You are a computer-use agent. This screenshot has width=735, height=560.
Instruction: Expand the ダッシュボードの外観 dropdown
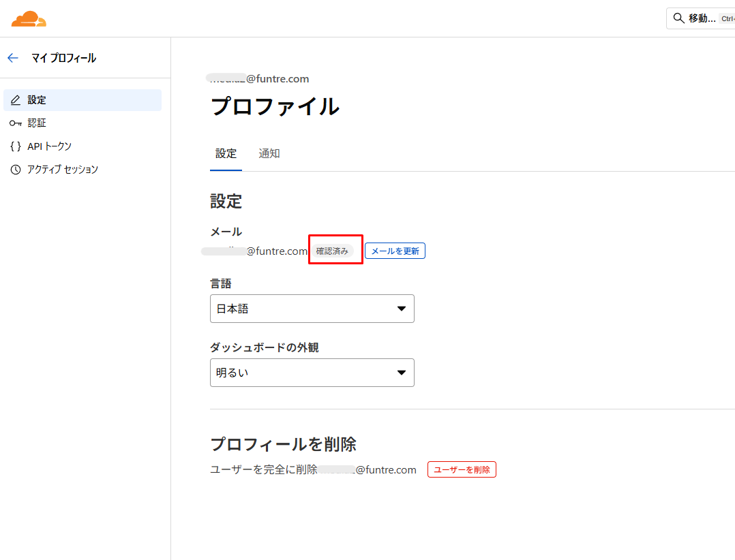coord(312,373)
